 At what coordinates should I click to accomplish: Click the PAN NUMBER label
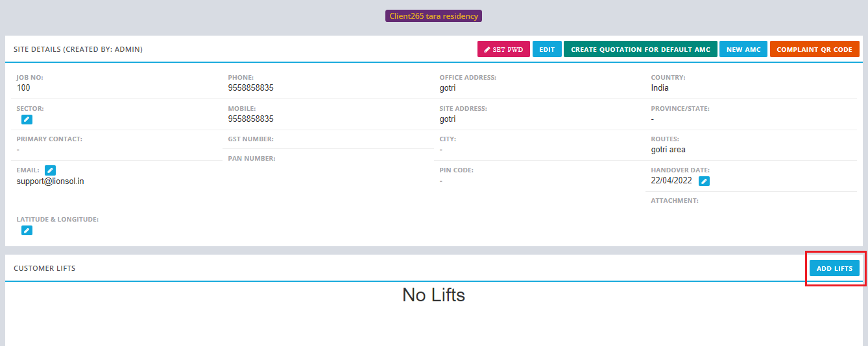(252, 159)
